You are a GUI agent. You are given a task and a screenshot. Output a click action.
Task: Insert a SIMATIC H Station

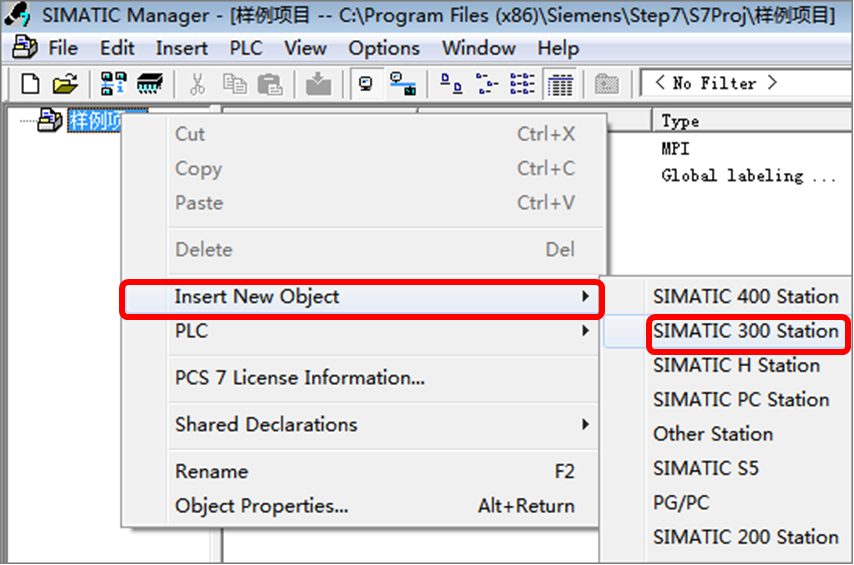point(727,365)
